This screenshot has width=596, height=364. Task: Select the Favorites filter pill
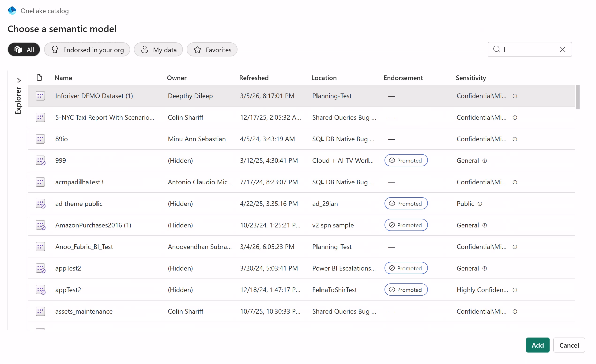pyautogui.click(x=212, y=50)
